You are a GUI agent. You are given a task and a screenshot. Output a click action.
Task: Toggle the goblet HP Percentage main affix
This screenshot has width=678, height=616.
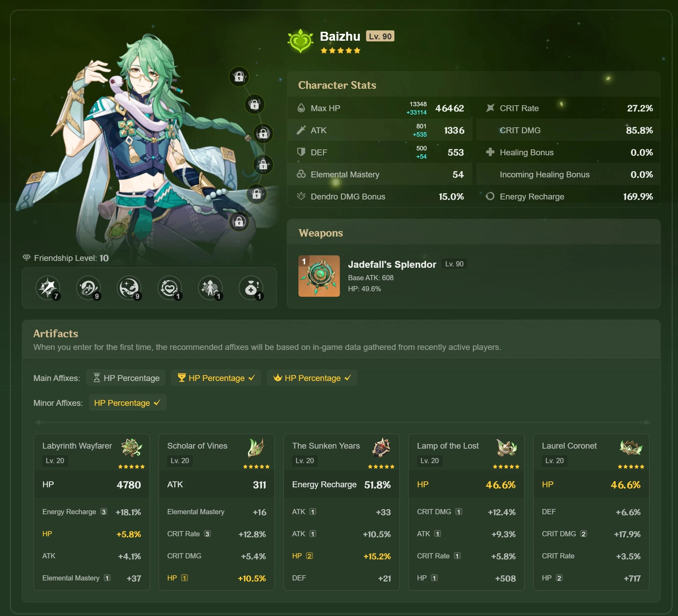pos(216,378)
